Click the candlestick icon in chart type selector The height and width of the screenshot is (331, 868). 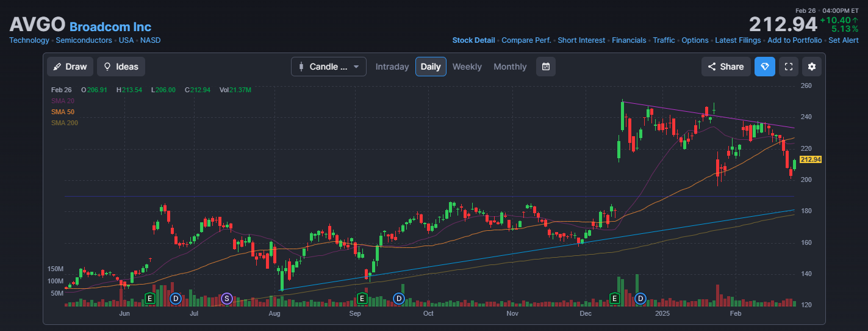coord(301,67)
